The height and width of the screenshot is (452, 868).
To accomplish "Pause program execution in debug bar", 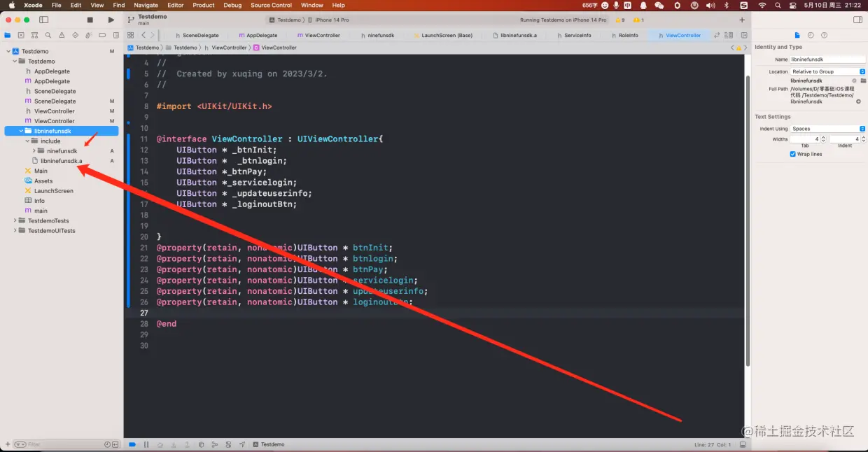I will coord(146,444).
